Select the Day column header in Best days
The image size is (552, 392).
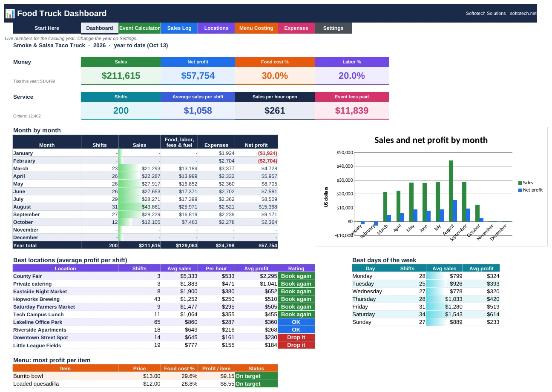371,269
